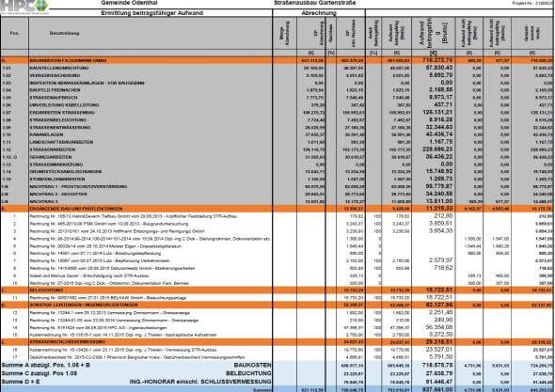
Task: Select 'SONSTIGE LEISTUNGEN / INGENIEURLEISTUNGEN' section header
Action: tap(84, 305)
